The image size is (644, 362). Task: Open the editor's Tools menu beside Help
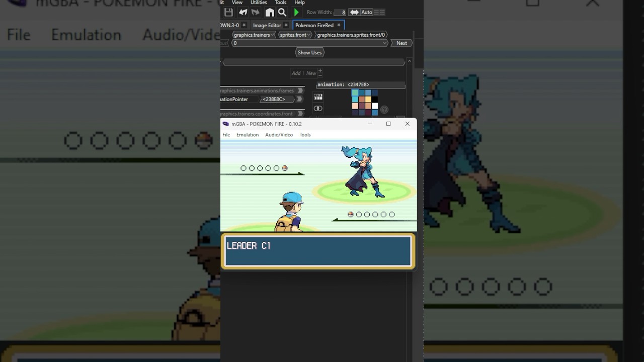coord(281,3)
